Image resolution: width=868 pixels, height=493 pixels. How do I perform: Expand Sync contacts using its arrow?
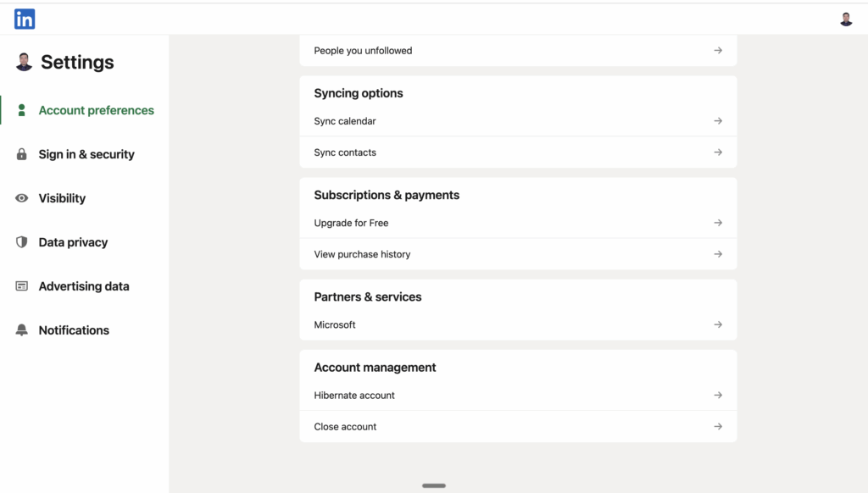tap(717, 152)
